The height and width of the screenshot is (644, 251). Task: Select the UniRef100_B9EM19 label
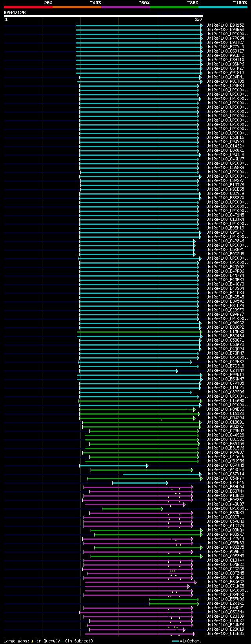[225, 228]
